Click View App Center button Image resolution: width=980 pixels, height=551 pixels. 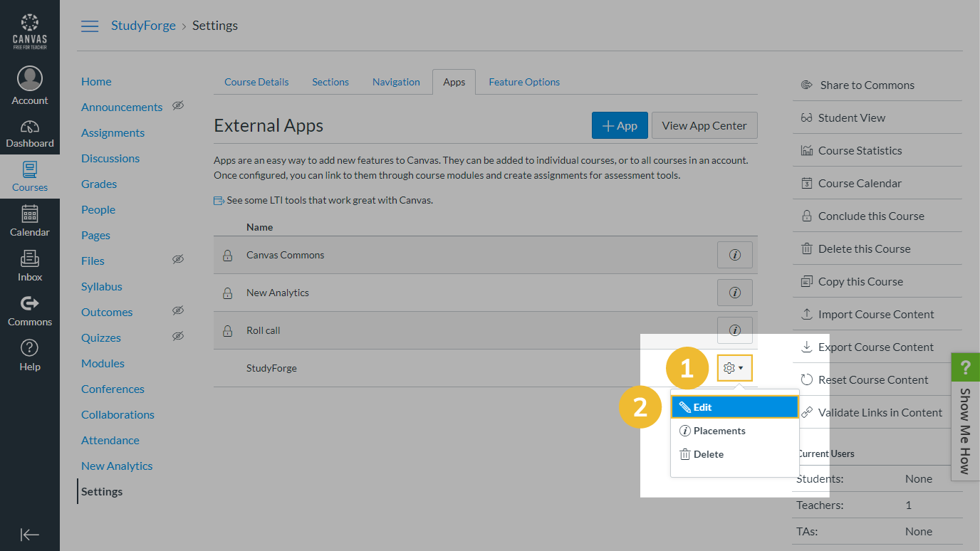point(704,125)
